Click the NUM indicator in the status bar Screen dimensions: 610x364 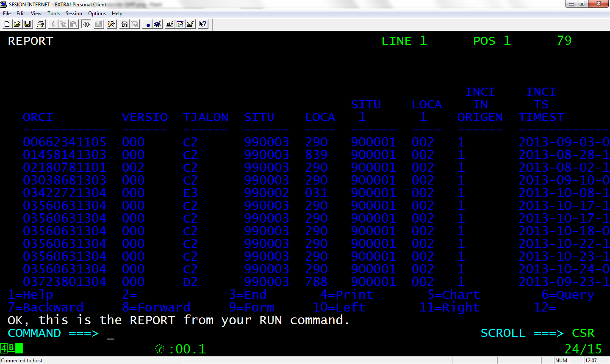[561, 360]
